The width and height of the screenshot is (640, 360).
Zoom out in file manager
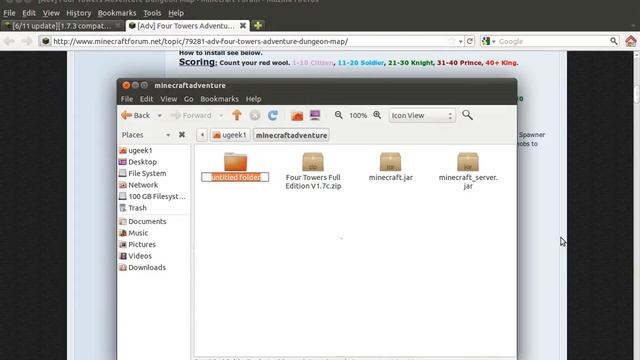coord(338,116)
